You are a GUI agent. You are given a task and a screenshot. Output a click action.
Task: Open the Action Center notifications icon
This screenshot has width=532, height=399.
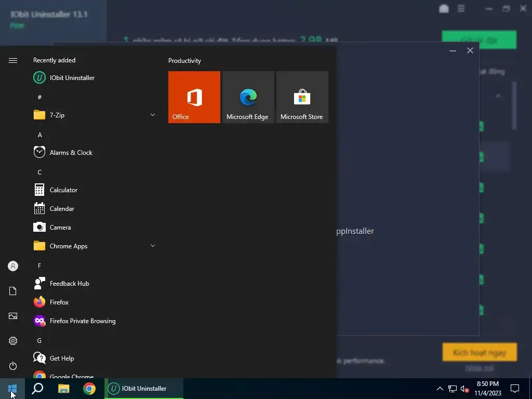point(515,389)
